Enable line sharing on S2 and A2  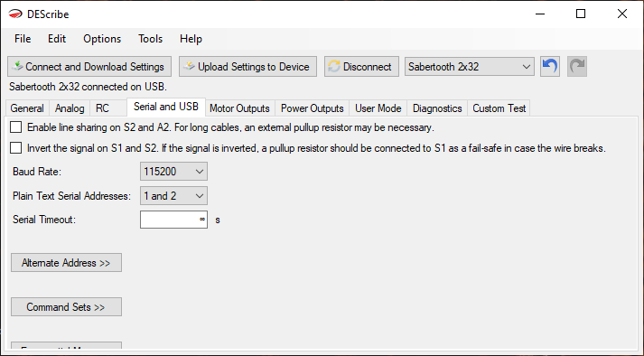click(16, 127)
